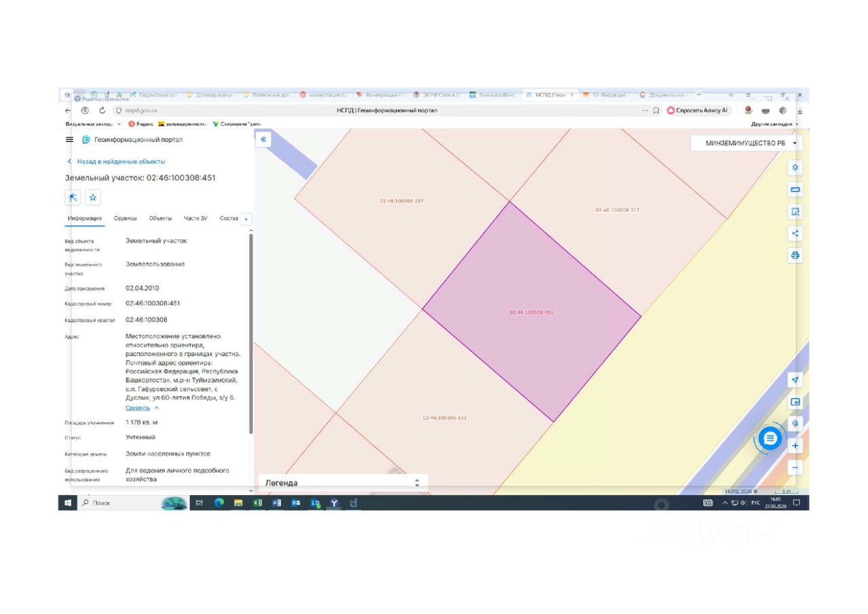Open the map layers tool

pyautogui.click(x=795, y=168)
